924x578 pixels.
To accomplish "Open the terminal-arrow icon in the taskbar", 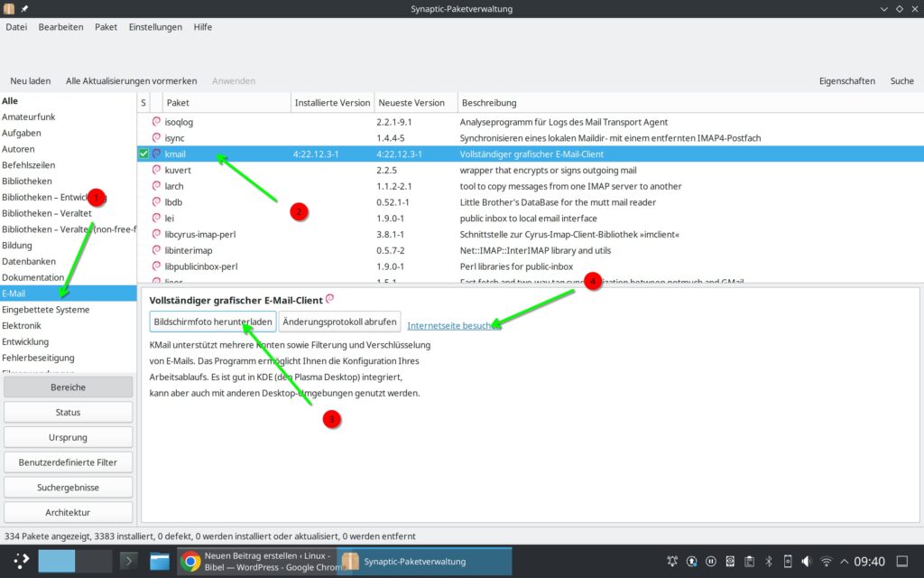I will pos(128,561).
